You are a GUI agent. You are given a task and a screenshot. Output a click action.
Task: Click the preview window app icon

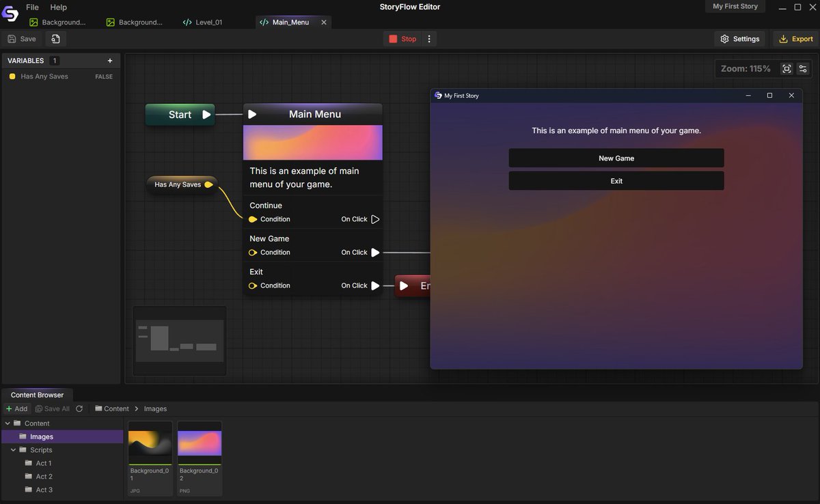point(438,96)
